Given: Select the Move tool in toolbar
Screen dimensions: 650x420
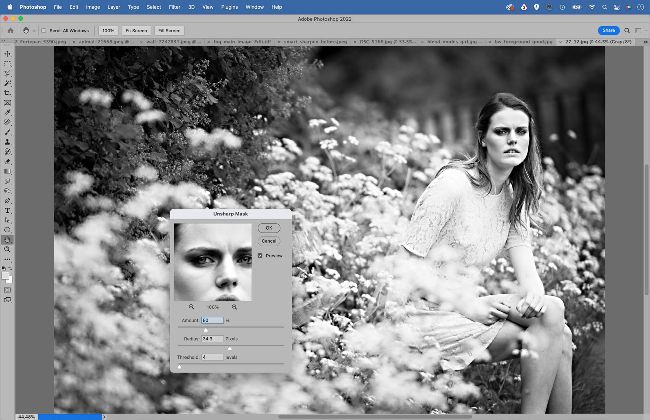Looking at the screenshot, I should 8,53.
